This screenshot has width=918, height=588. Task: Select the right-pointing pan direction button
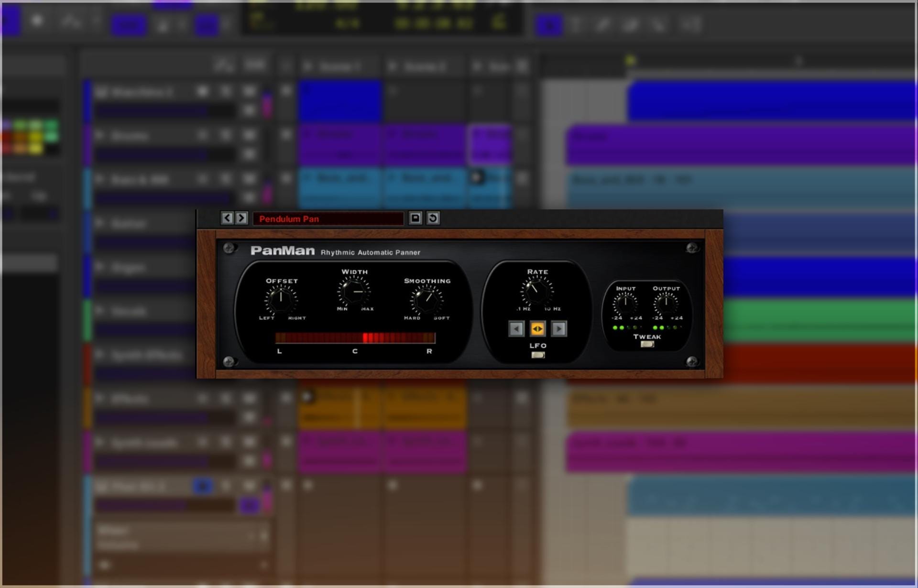coord(558,329)
